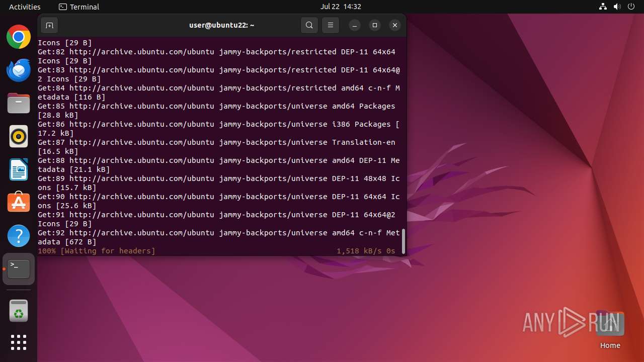Screen dimensions: 644x362
Task: Close the terminal window
Action: (395, 25)
